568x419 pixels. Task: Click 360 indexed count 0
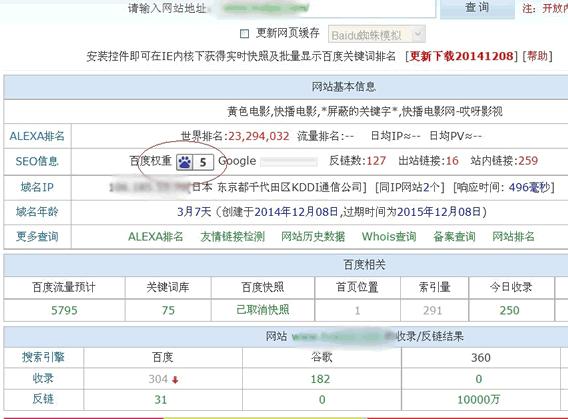[479, 379]
